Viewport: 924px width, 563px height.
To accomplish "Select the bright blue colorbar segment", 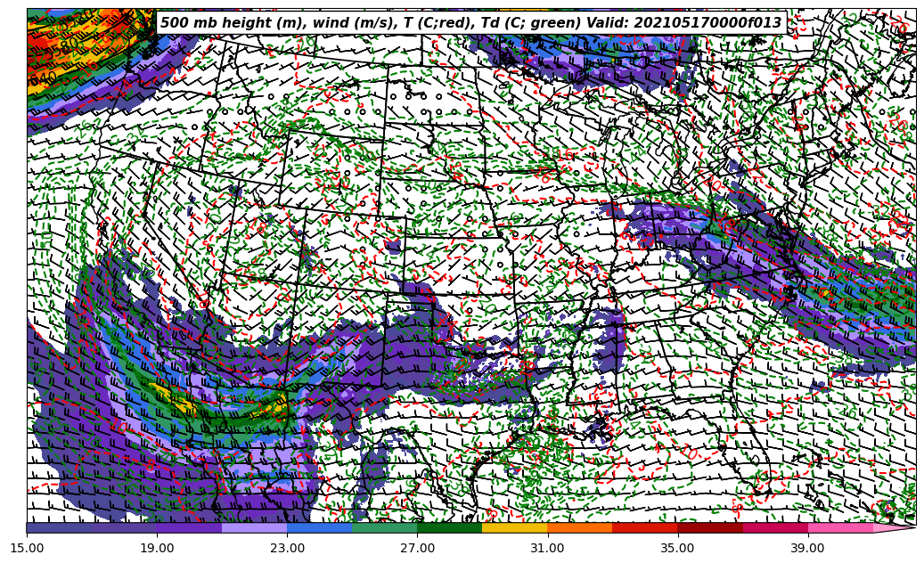I will (319, 528).
